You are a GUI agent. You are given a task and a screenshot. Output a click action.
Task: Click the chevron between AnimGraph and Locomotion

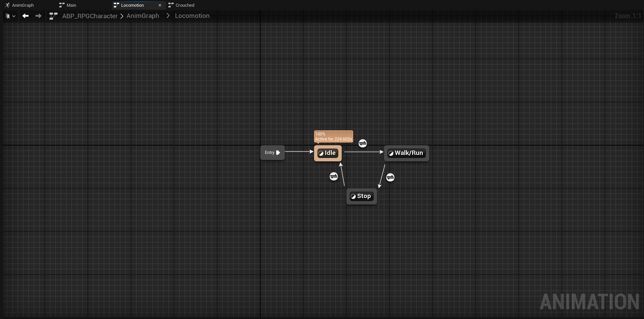click(x=168, y=15)
